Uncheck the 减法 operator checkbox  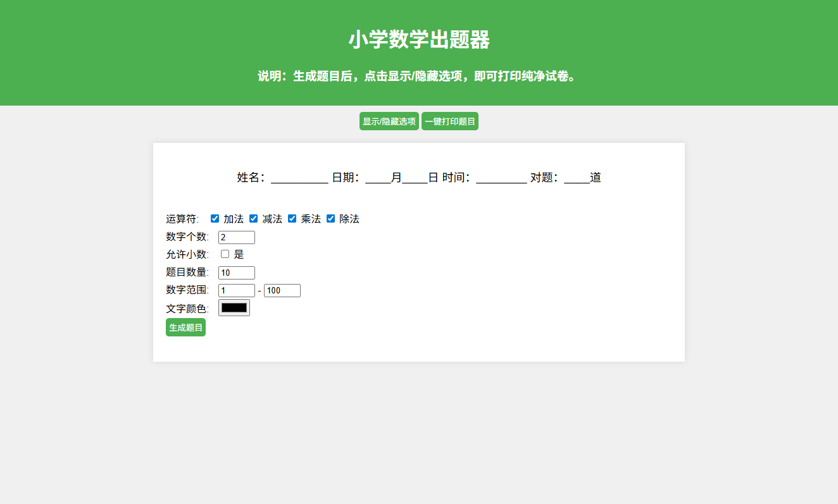tap(254, 218)
